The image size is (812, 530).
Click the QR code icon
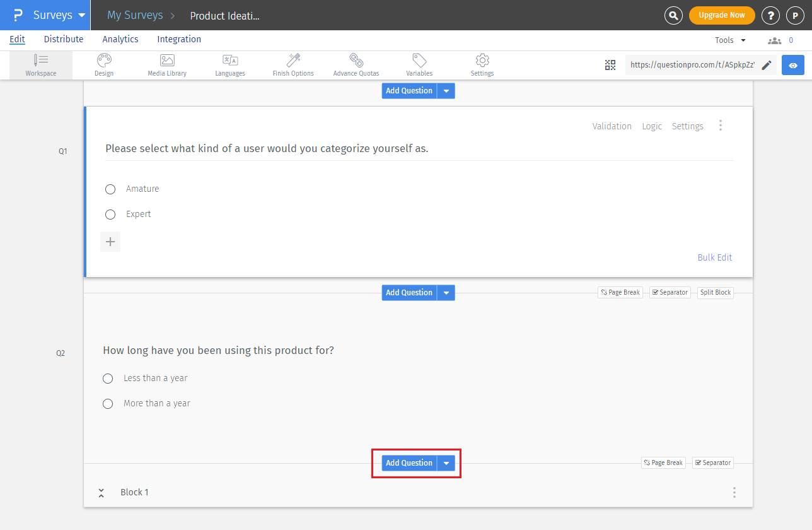click(610, 65)
